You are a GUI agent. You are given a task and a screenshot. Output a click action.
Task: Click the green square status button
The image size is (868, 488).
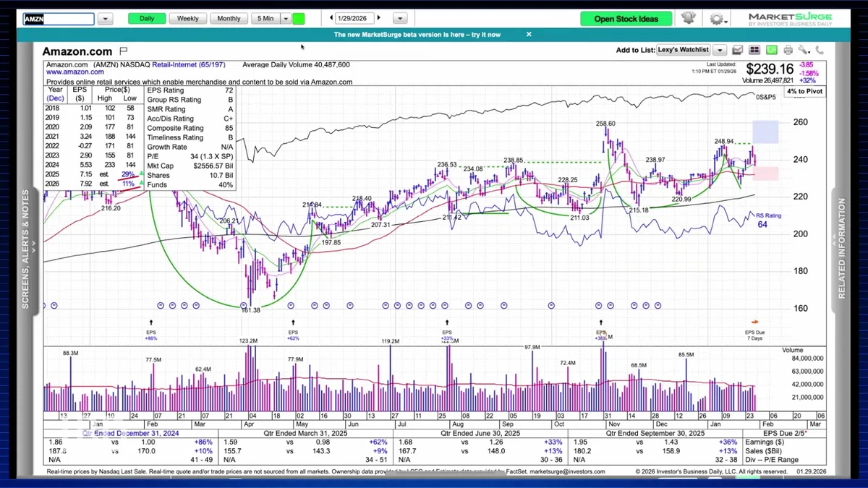pos(299,19)
